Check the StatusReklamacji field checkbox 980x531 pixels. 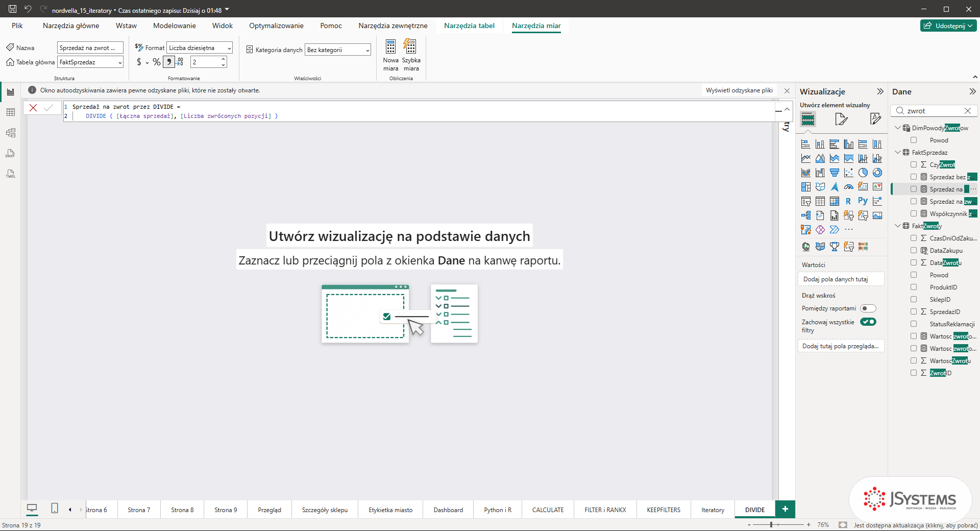[914, 324]
